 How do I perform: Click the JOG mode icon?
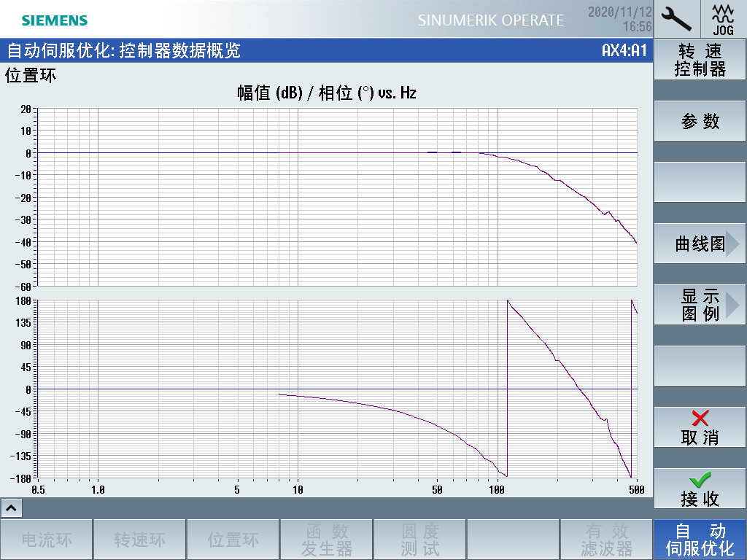coord(723,18)
